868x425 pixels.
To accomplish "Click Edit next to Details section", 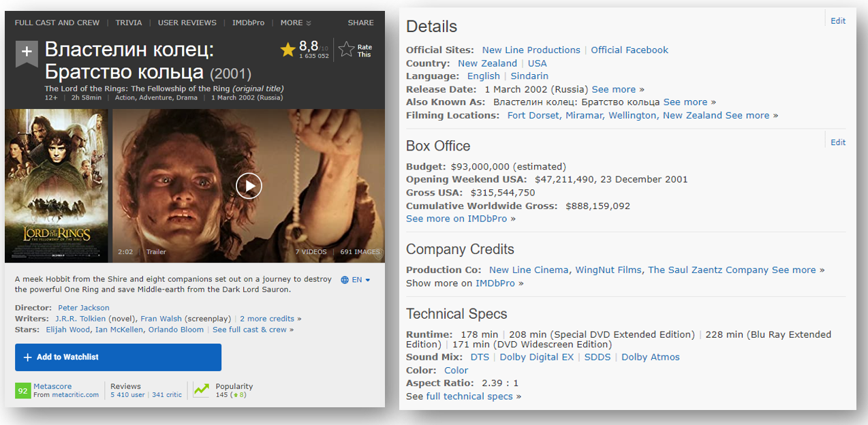I will [x=838, y=21].
